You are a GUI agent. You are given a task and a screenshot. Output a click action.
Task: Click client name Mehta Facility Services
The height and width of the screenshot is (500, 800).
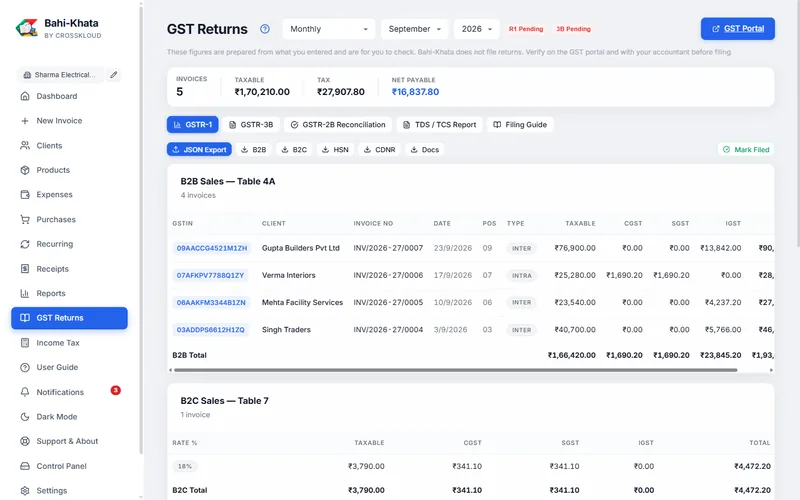[303, 303]
